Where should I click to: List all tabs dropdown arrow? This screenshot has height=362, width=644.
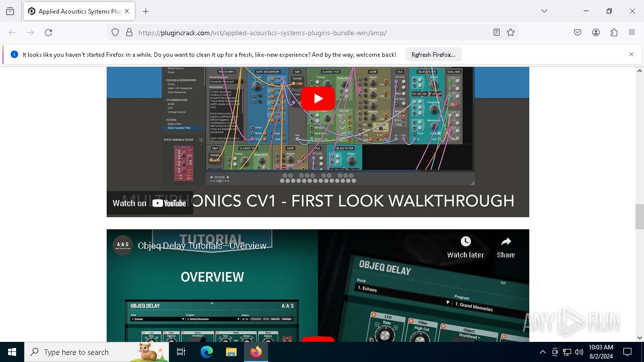[544, 11]
